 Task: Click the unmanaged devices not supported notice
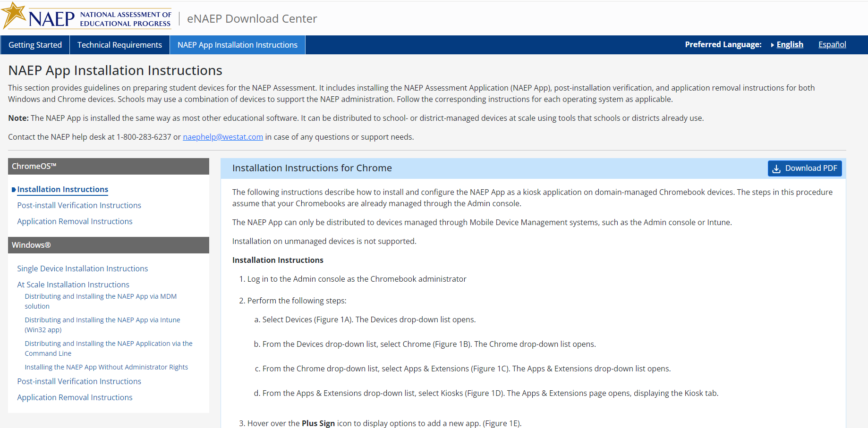324,241
